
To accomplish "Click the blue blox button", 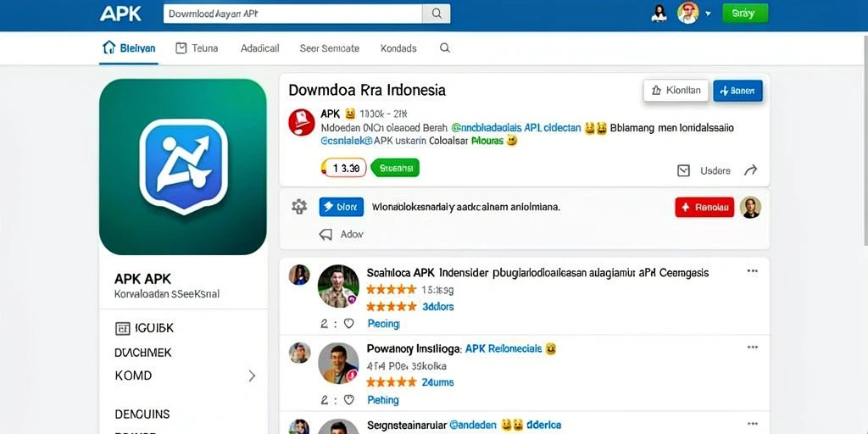I will click(x=342, y=207).
